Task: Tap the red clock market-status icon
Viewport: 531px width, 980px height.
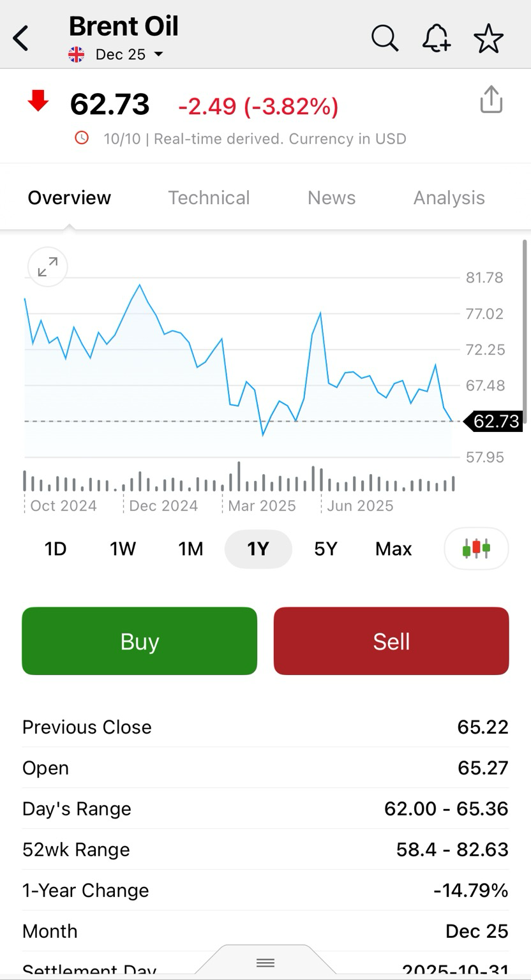Action: [x=82, y=138]
